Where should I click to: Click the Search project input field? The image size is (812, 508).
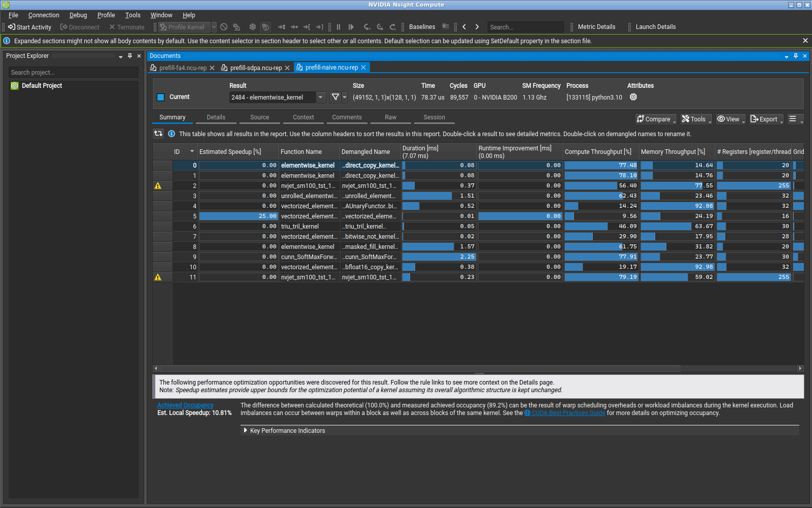coord(74,73)
